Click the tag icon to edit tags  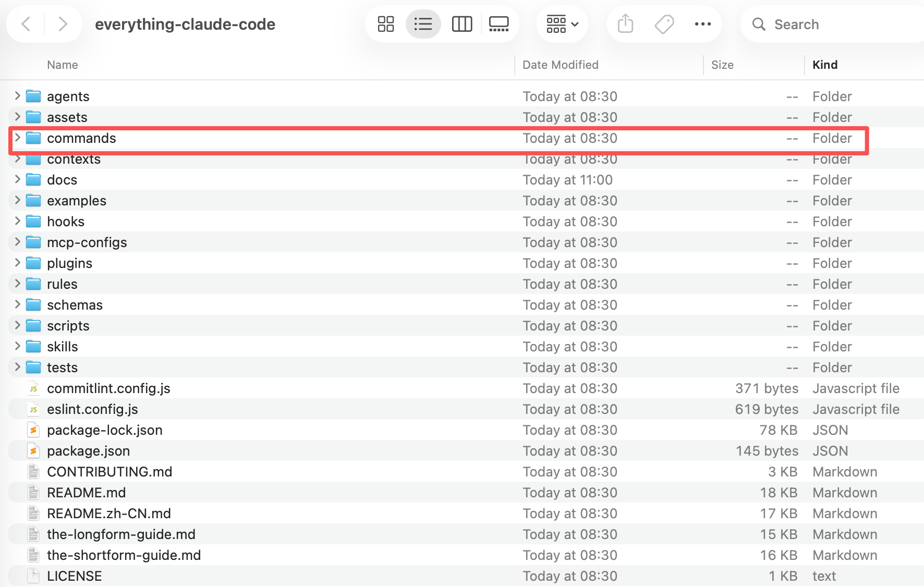point(664,24)
